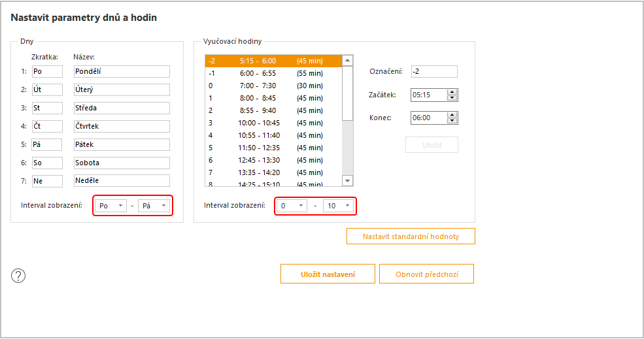Select lesson 7 row 13:35 - 14:20
Image resolution: width=644 pixels, height=339 pixels.
(x=273, y=172)
